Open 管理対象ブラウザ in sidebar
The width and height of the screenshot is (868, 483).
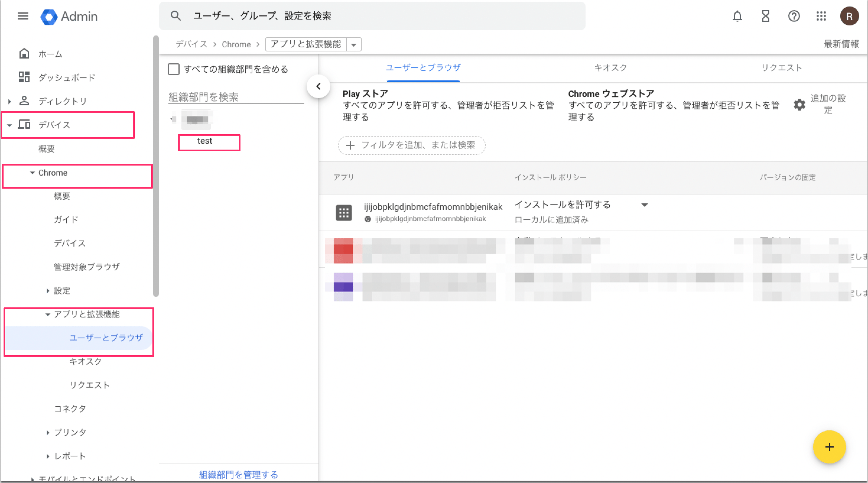pos(87,267)
